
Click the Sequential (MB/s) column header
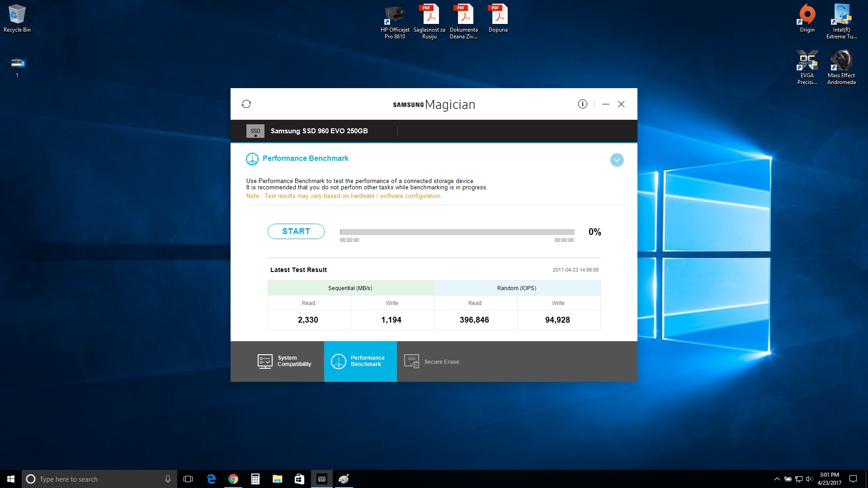point(351,288)
